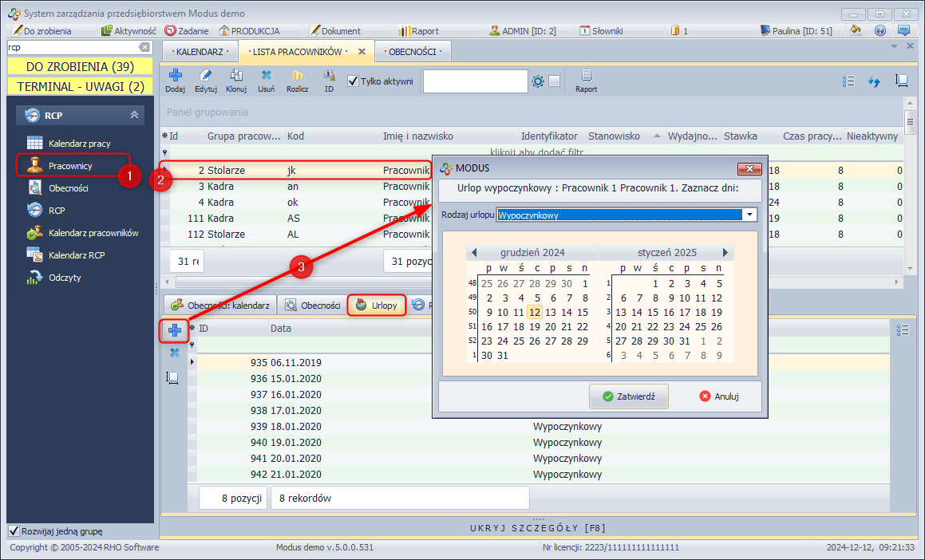Tick the empty checkbox beside the gear icon
The width and height of the screenshot is (925, 560).
(x=555, y=81)
